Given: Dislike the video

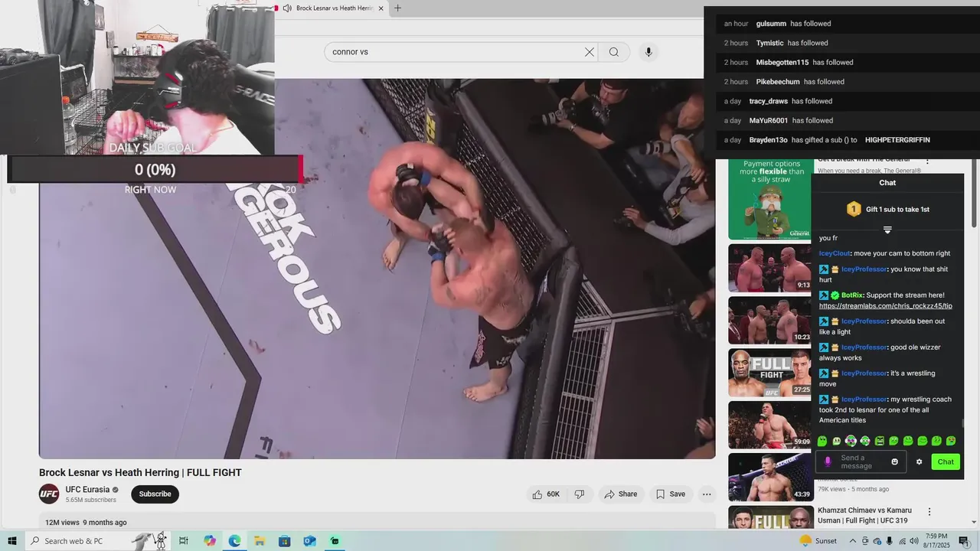Looking at the screenshot, I should (x=580, y=494).
